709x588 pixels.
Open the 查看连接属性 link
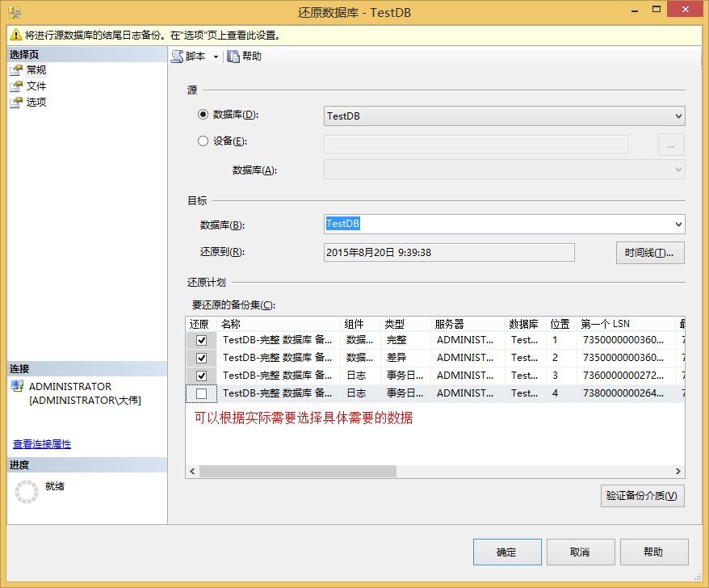click(x=42, y=444)
